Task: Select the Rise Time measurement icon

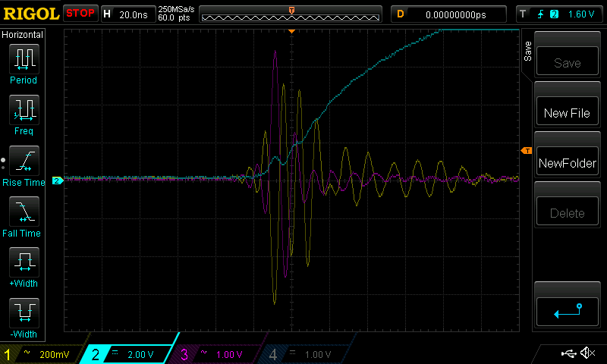Action: tap(24, 161)
